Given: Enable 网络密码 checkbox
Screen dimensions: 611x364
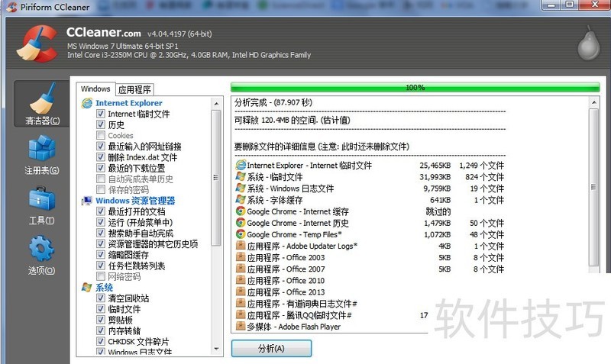Looking at the screenshot, I should 101,276.
